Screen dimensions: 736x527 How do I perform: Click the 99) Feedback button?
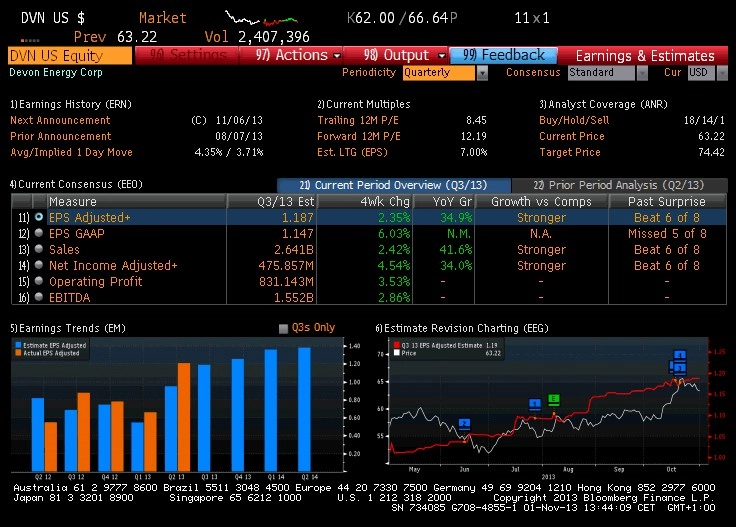(503, 55)
